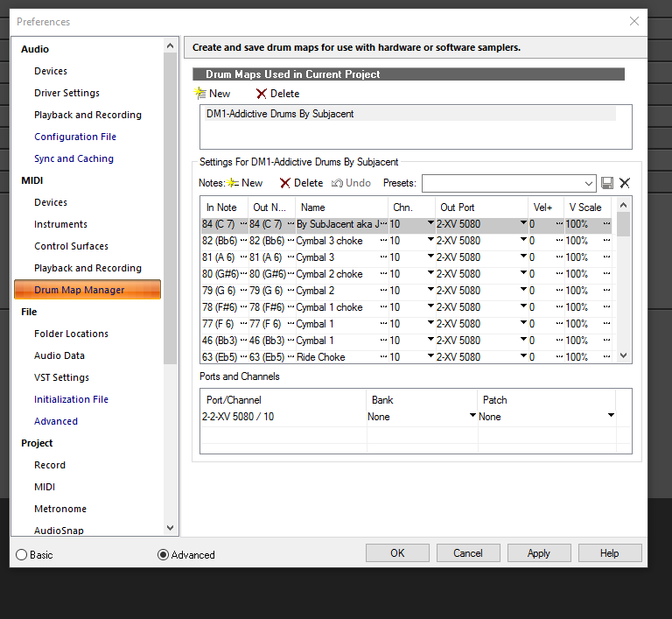Open Chn. dropdown for Cymbal 3 choke row
The width and height of the screenshot is (672, 619).
pos(430,241)
